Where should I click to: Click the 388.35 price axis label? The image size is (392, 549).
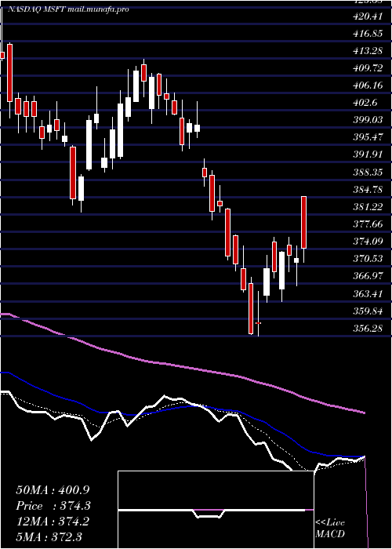(x=368, y=173)
